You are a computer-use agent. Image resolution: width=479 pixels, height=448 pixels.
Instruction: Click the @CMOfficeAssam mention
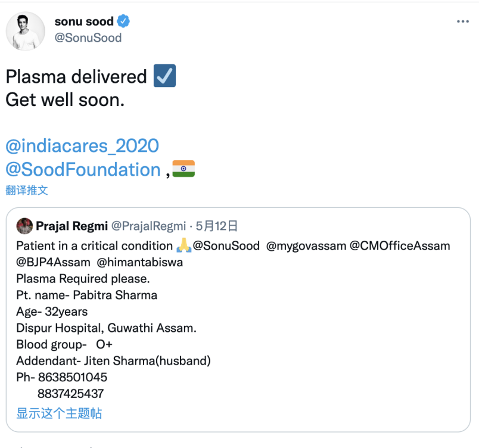coord(399,245)
